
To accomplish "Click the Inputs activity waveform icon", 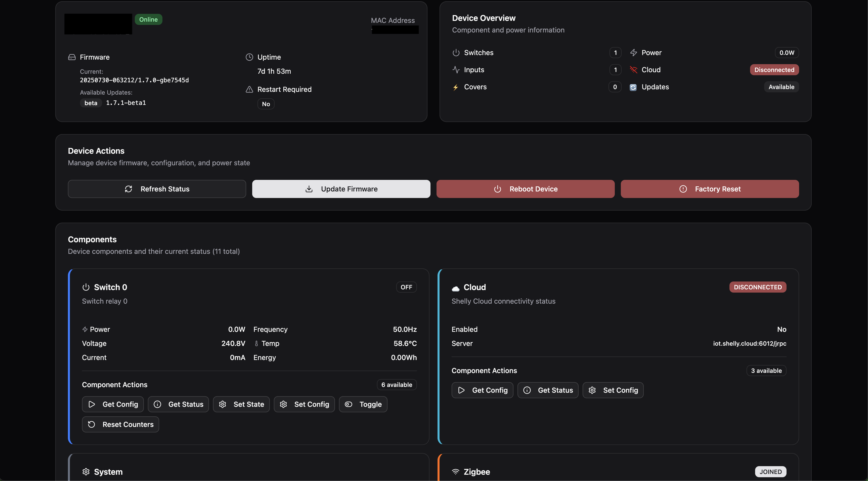I will click(x=456, y=70).
